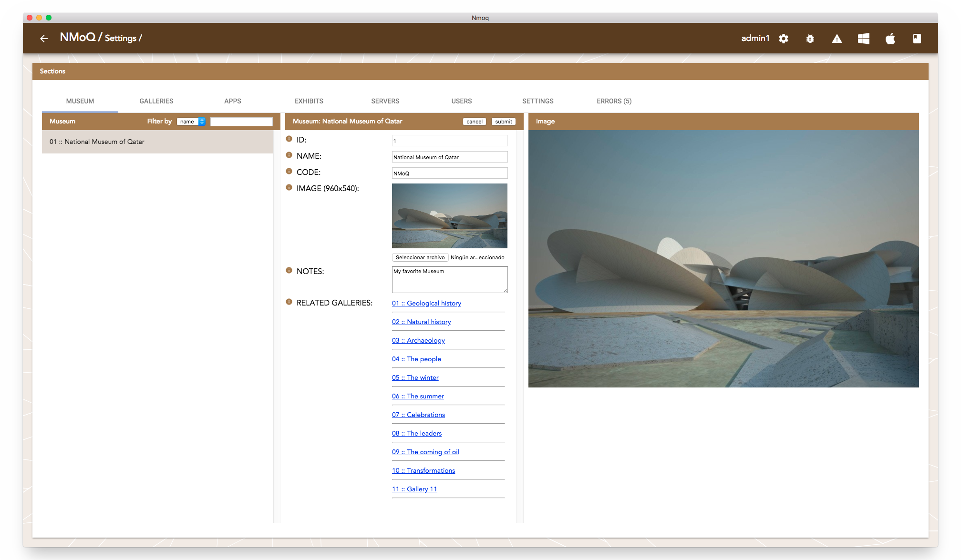
Task: Click the macOS window minimize button
Action: (x=39, y=18)
